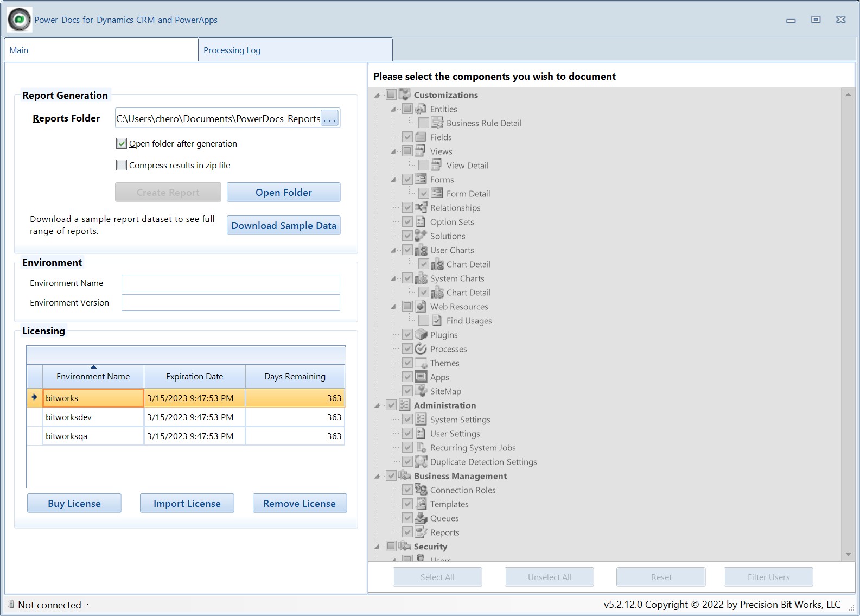This screenshot has height=616, width=860.
Task: Select the Relationships icon
Action: [x=421, y=208]
